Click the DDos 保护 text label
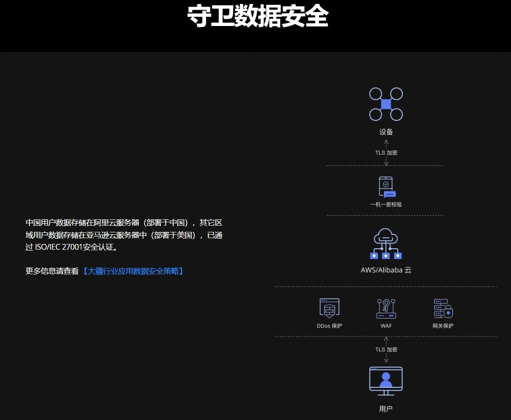This screenshot has width=511, height=420. coord(329,326)
